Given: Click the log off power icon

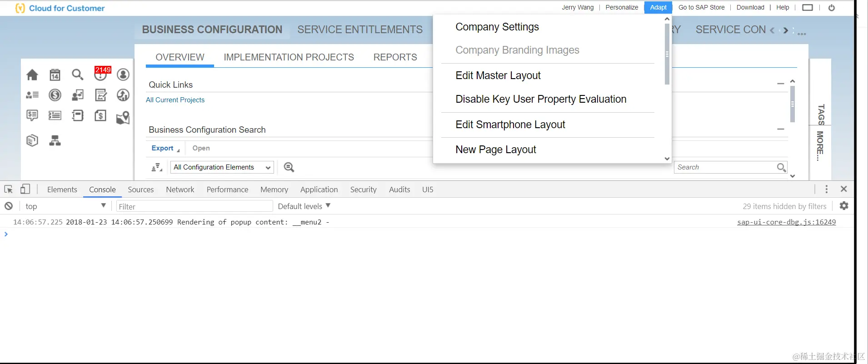Looking at the screenshot, I should click(832, 8).
